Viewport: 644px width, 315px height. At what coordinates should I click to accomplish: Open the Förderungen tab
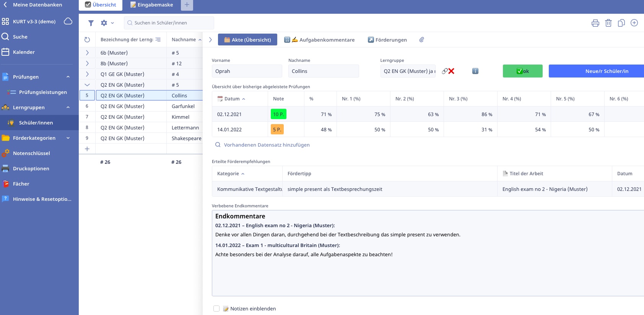coord(387,40)
